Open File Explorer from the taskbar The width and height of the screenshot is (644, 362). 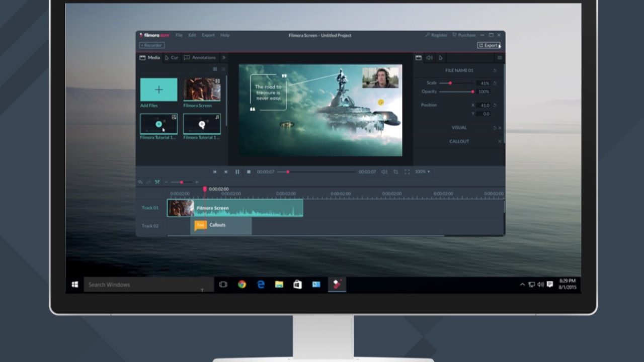[279, 285]
